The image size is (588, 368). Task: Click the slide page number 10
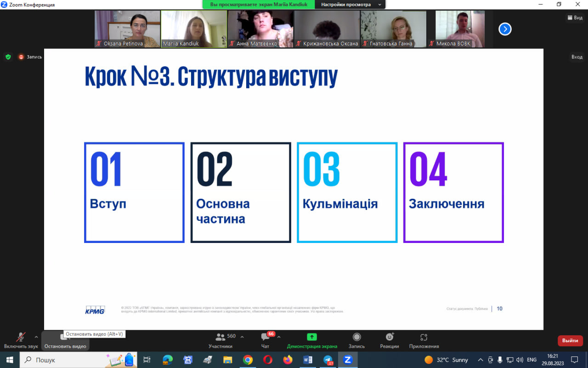pyautogui.click(x=499, y=309)
